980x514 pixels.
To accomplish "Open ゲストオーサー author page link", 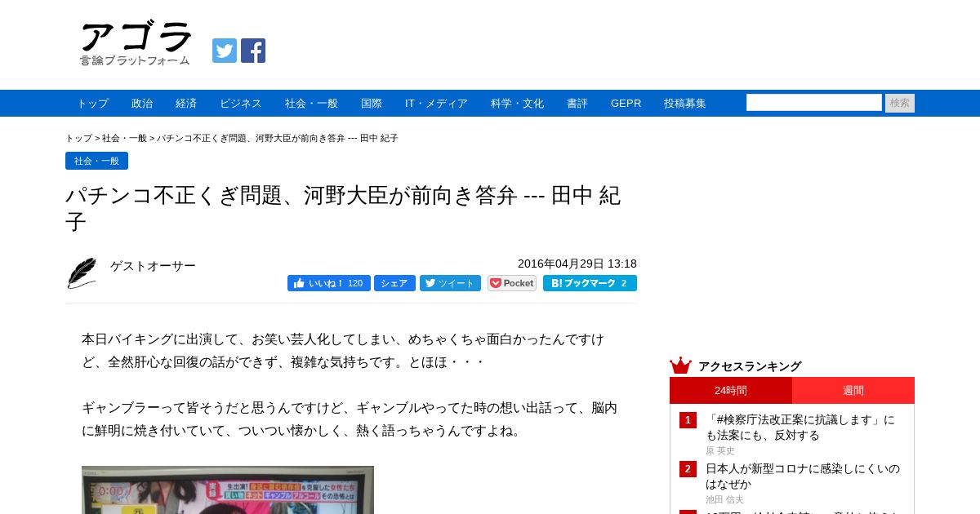I will point(153,266).
